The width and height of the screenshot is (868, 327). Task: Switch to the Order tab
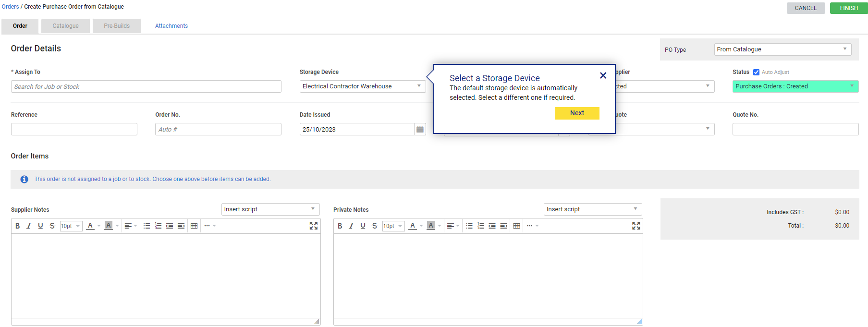point(20,26)
